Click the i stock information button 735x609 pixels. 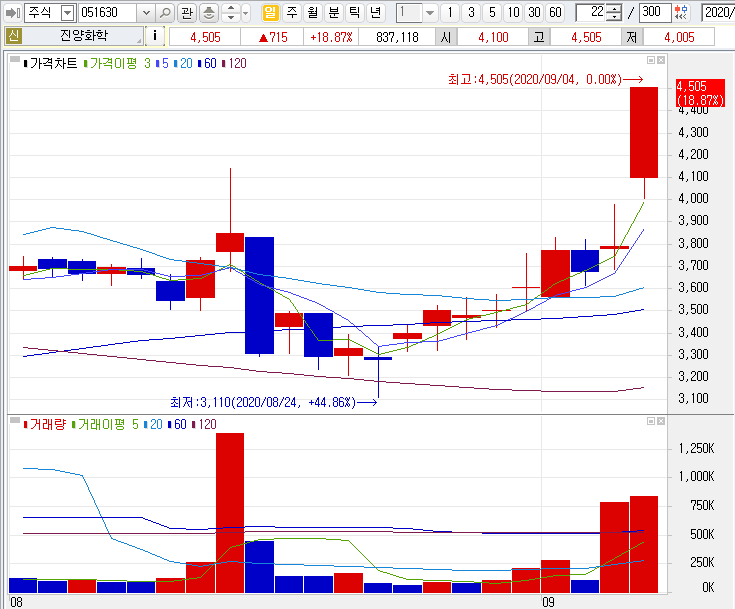pos(155,36)
